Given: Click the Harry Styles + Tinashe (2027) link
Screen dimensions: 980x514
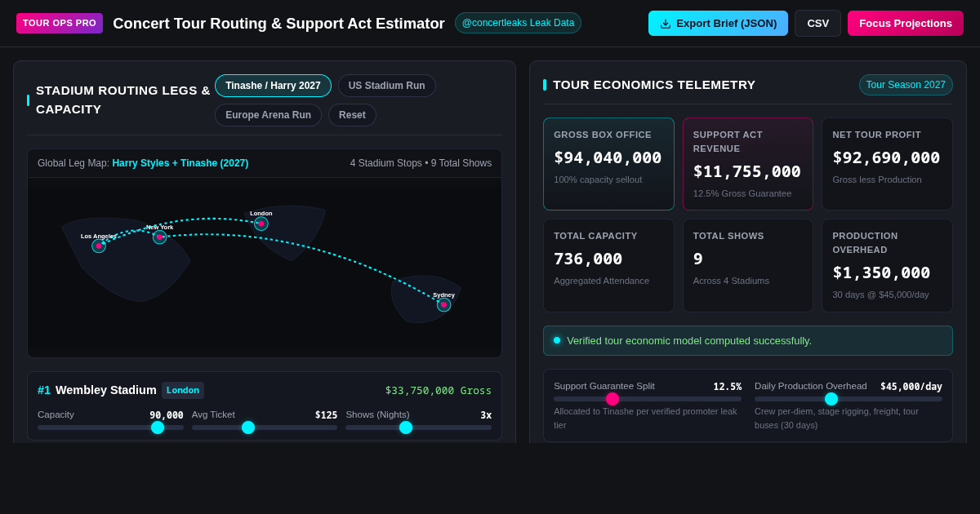Looking at the screenshot, I should click(x=180, y=163).
